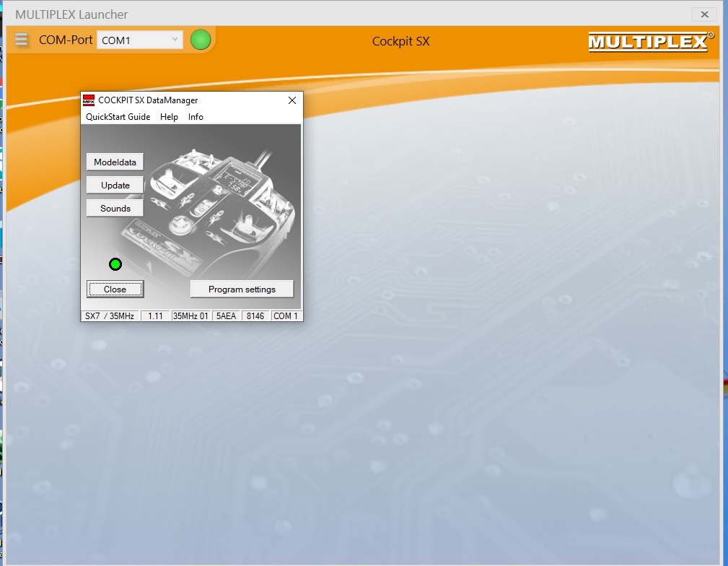The width and height of the screenshot is (728, 566).
Task: Click the MPX icon in DataManager title bar
Action: 89,100
